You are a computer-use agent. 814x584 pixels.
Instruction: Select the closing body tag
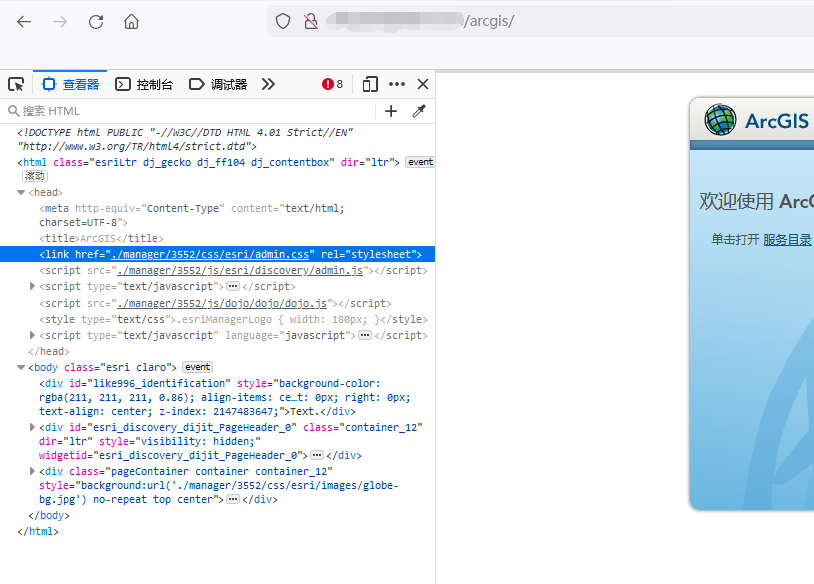tap(49, 515)
